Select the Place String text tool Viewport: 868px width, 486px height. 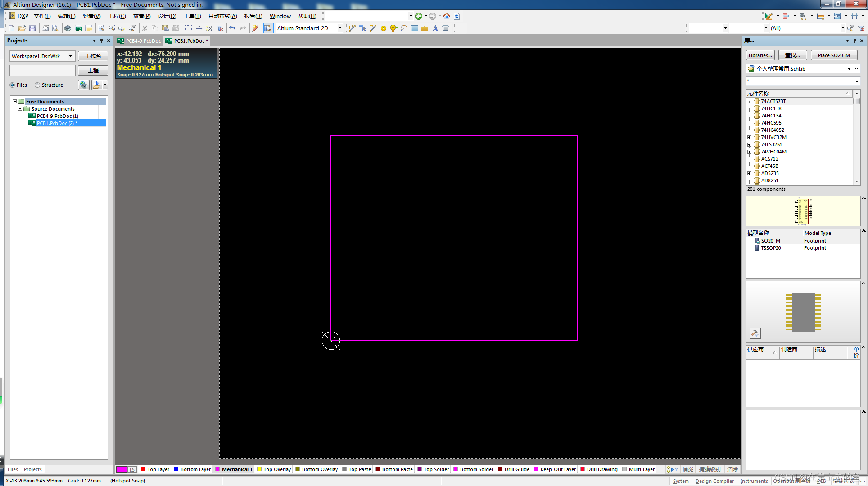(x=435, y=28)
